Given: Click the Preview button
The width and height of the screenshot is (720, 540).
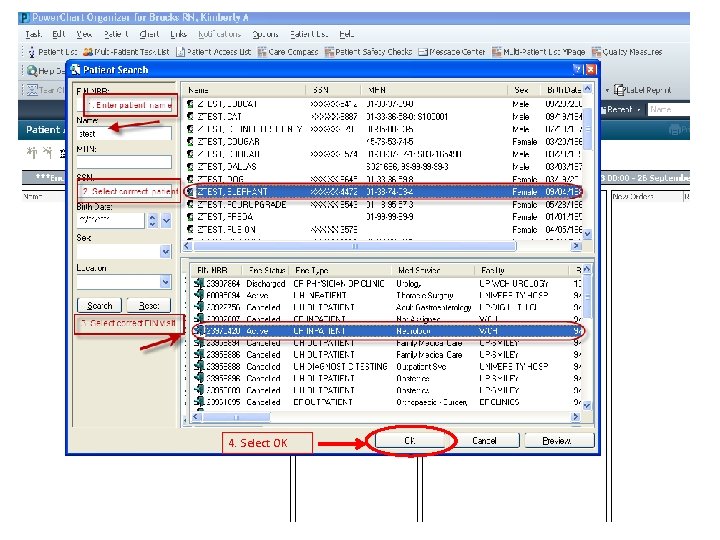Looking at the screenshot, I should [x=559, y=440].
